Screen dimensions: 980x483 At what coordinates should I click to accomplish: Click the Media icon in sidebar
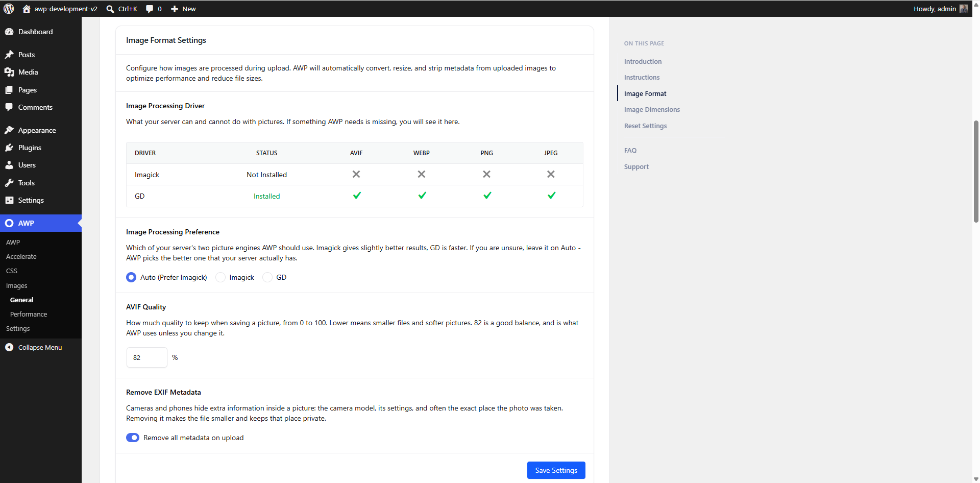pyautogui.click(x=9, y=72)
